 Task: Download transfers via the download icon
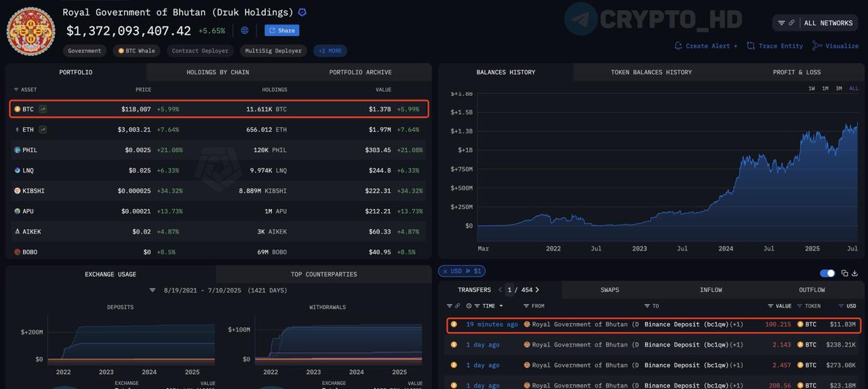[x=854, y=273]
